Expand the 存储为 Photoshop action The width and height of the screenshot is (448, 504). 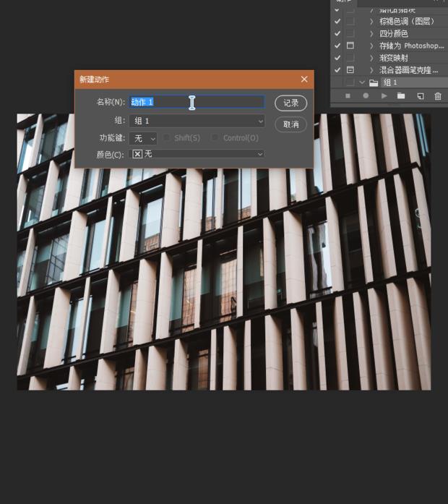[371, 46]
